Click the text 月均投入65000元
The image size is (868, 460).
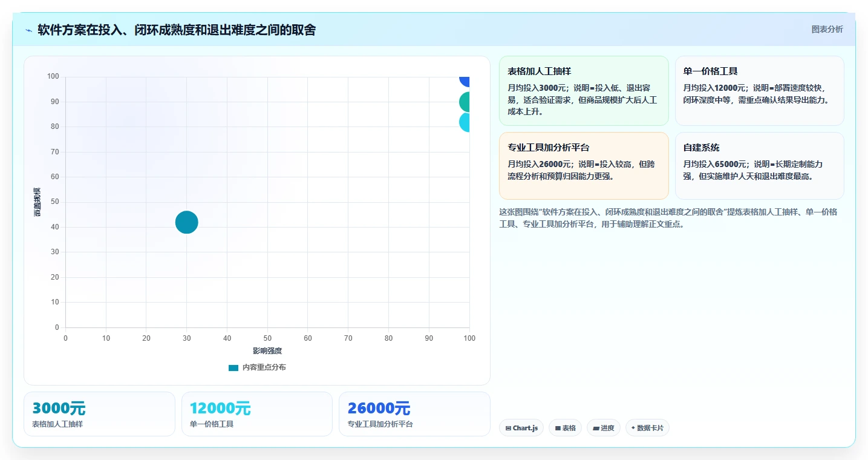[715, 164]
